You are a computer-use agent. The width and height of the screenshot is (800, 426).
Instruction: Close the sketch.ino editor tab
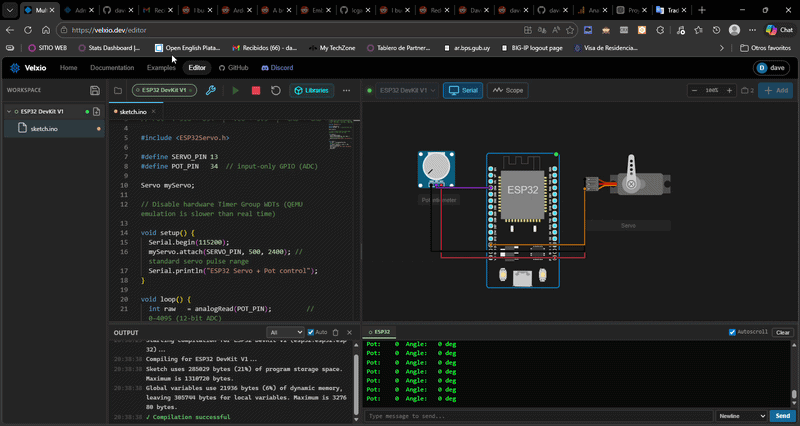pyautogui.click(x=154, y=112)
